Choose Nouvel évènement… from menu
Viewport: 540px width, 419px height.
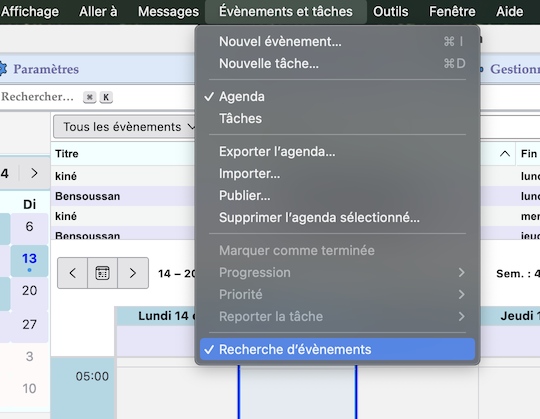tap(338, 42)
